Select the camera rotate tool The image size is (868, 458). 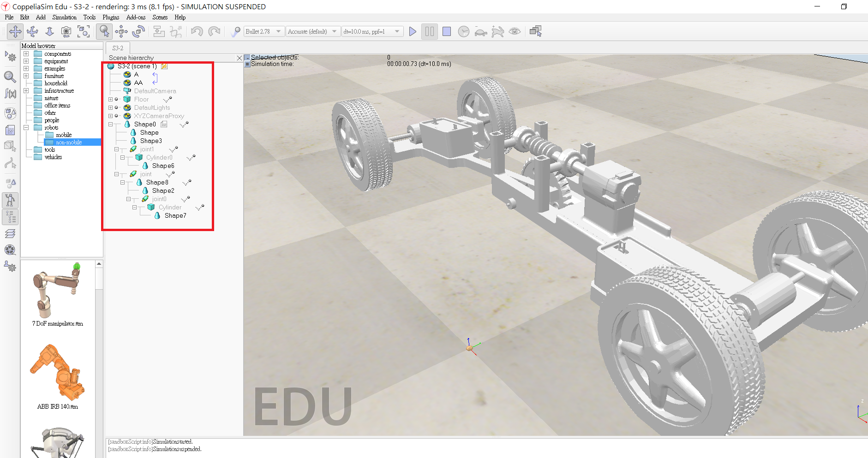(32, 31)
